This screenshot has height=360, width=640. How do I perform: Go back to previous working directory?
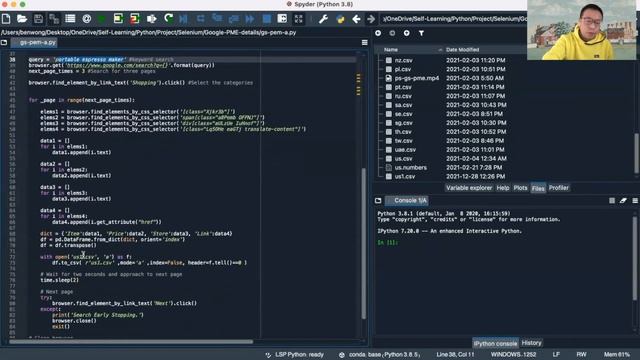click(x=356, y=19)
